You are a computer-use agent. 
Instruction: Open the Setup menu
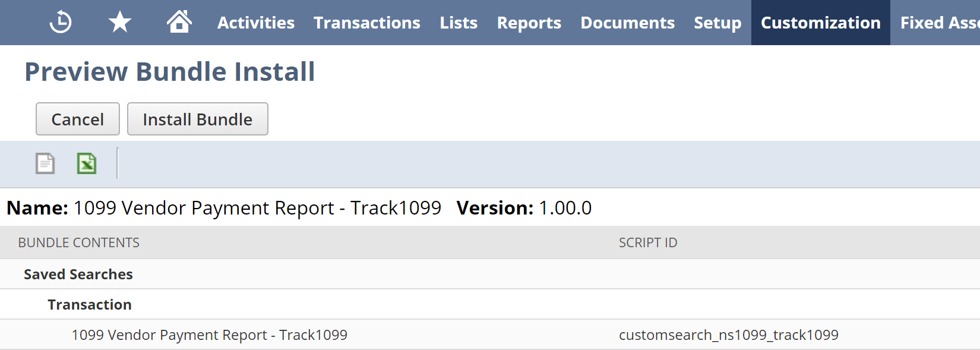point(717,23)
